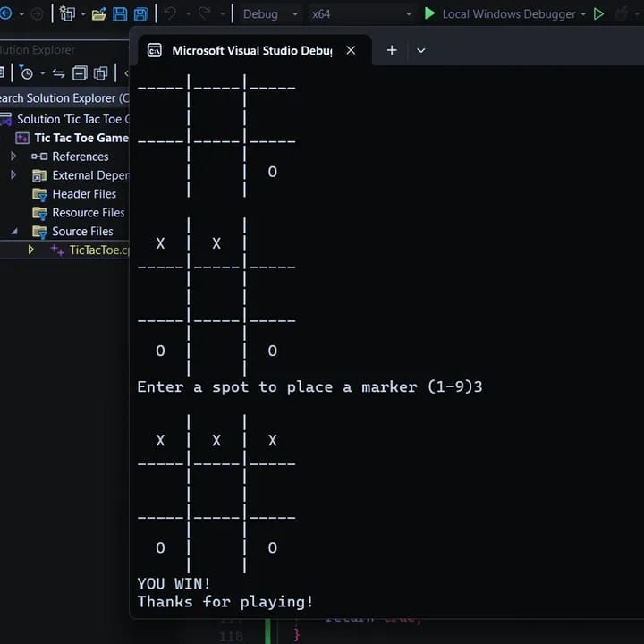
Task: Save the current file with the disk icon
Action: (120, 14)
